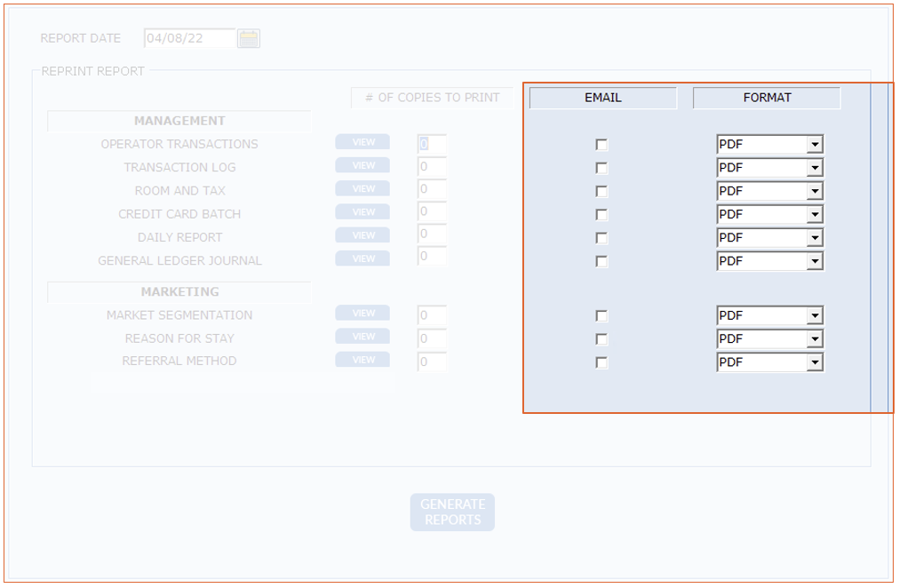
Task: Open the Report Date calendar picker
Action: [249, 38]
